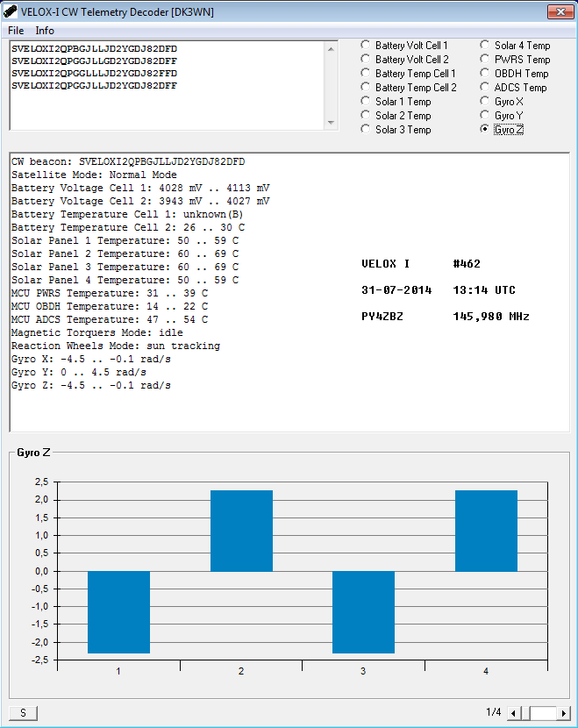Select Battery Volt Cell 1 radio button

point(366,45)
